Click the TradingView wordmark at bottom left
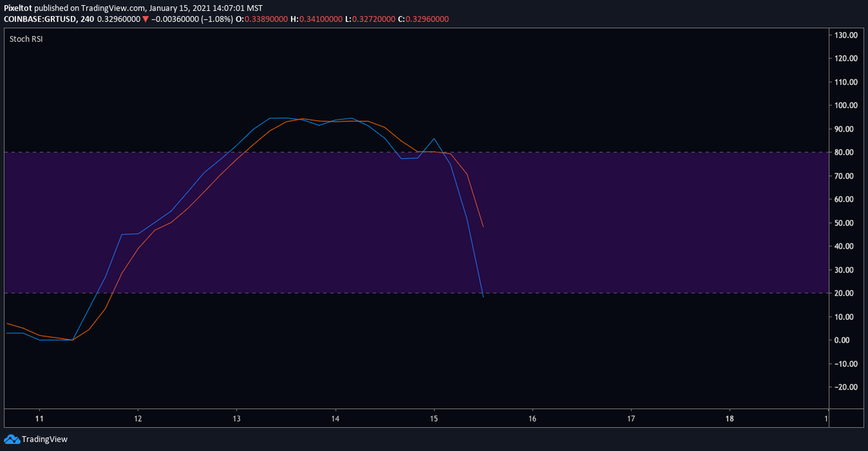The image size is (868, 451). 45,439
